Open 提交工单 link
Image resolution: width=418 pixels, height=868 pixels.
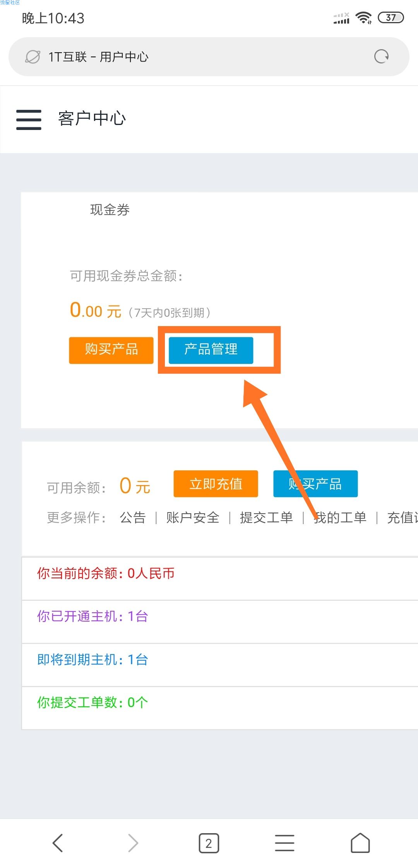coord(266,518)
